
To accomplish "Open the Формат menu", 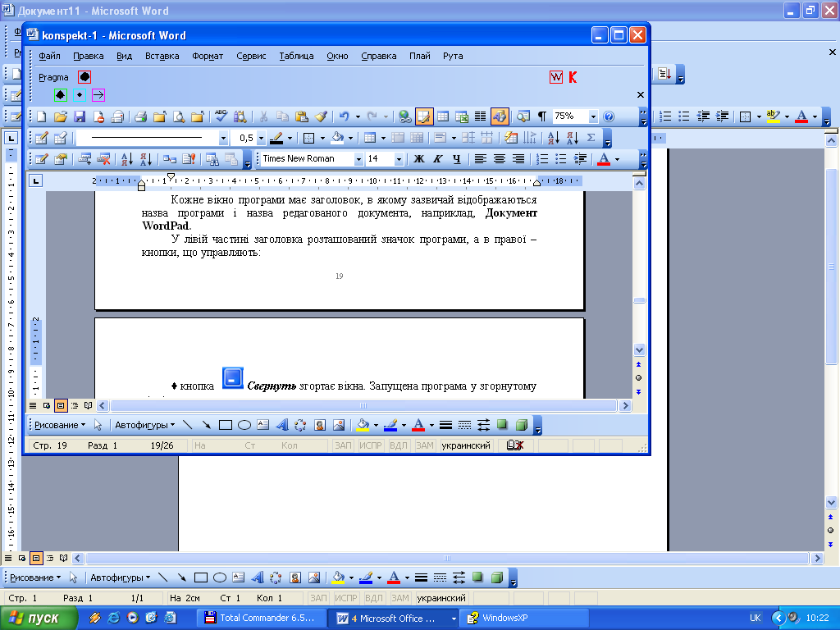I will click(x=208, y=56).
